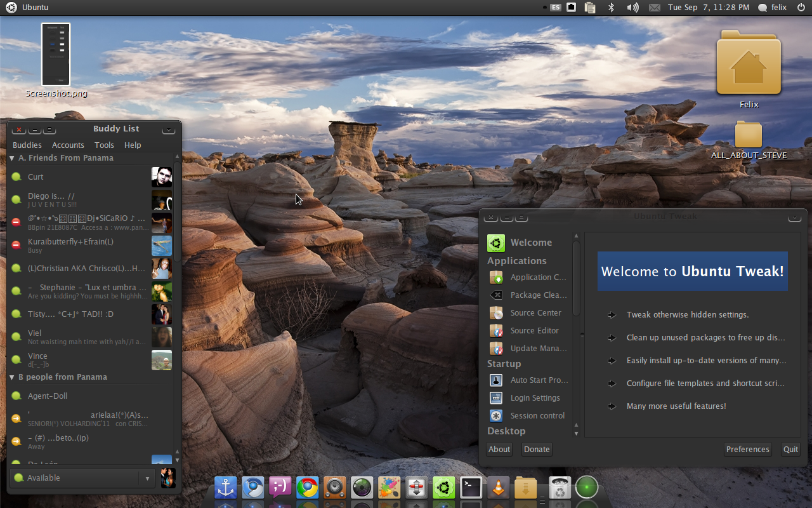The image size is (812, 508).
Task: Open VLC media player from dock
Action: click(499, 488)
